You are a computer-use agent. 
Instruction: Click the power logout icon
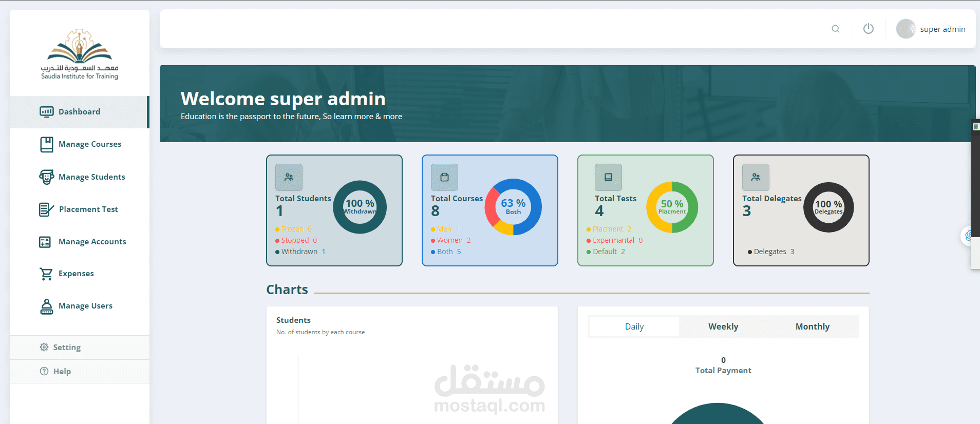tap(869, 29)
